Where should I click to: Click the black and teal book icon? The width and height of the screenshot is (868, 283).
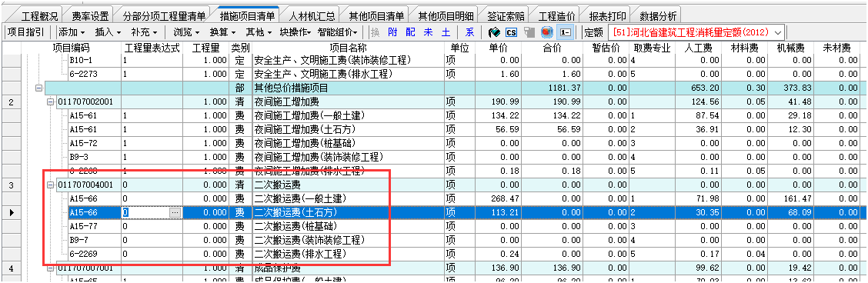click(x=494, y=32)
